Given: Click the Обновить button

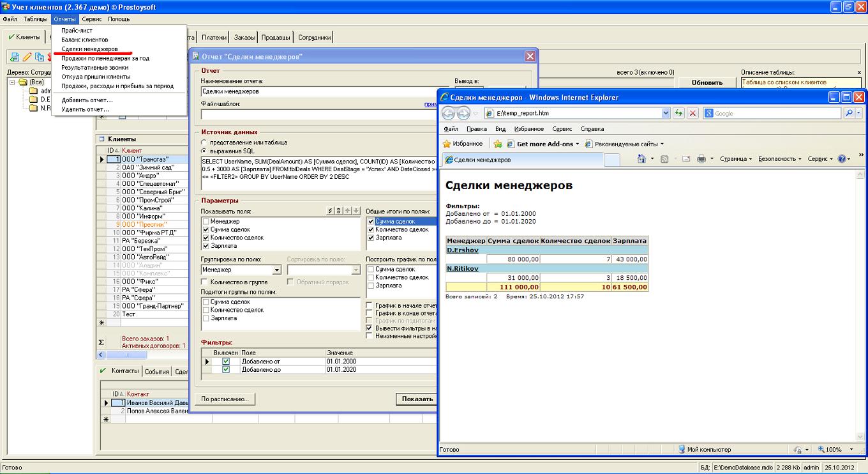Looking at the screenshot, I should [707, 82].
